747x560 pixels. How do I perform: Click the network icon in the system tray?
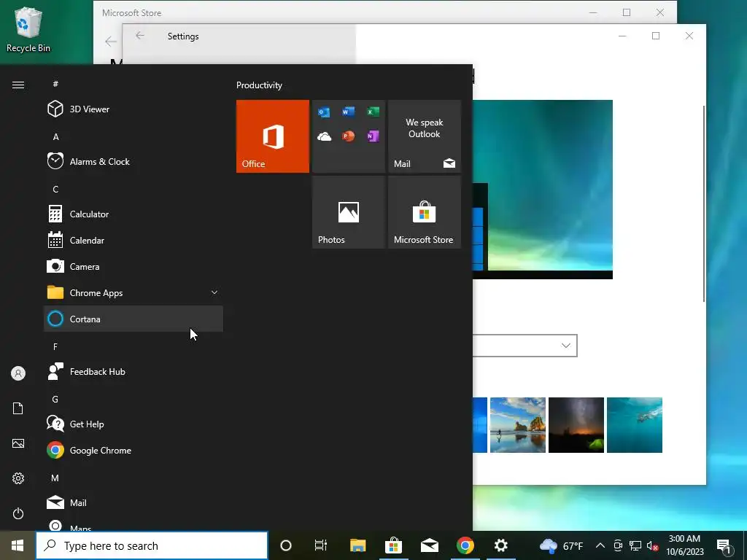635,545
